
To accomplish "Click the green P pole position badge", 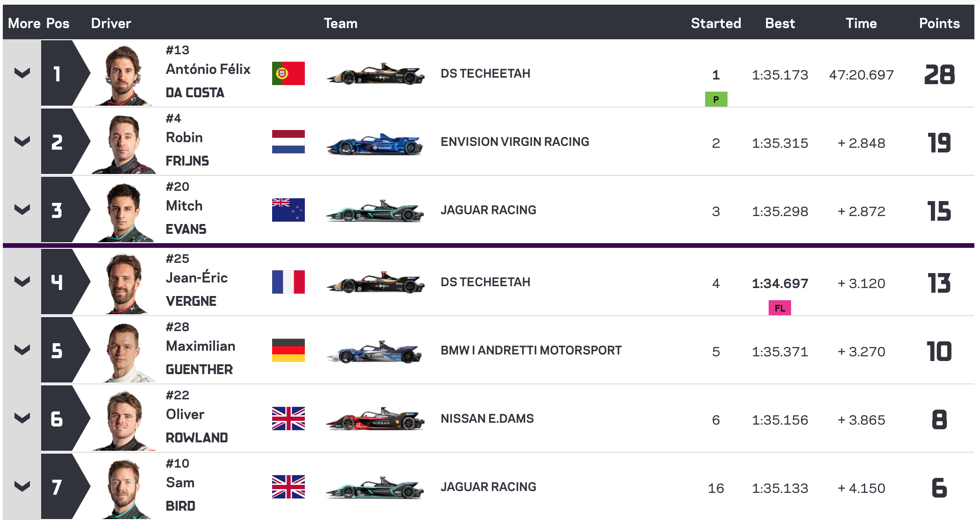I will [x=716, y=99].
